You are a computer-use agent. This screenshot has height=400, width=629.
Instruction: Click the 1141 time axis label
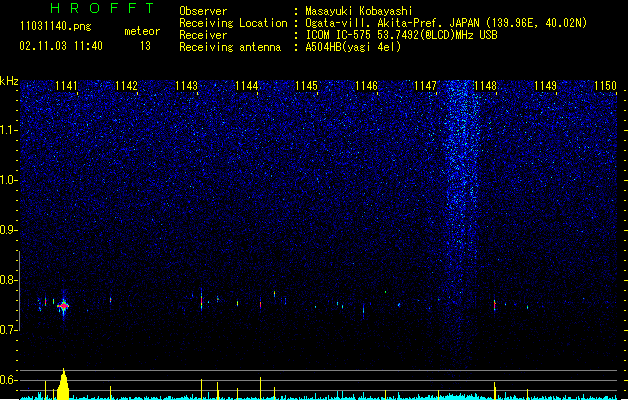pyautogui.click(x=66, y=86)
